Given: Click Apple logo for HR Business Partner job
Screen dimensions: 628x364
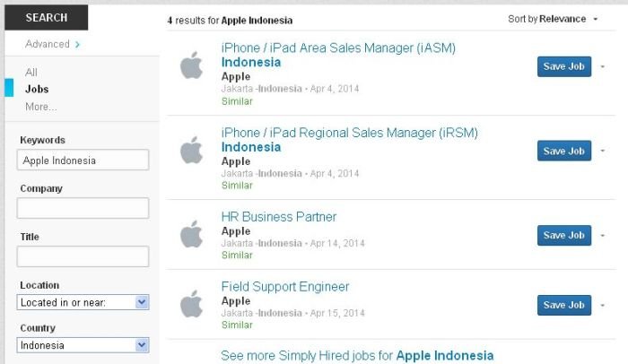Looking at the screenshot, I should (191, 234).
